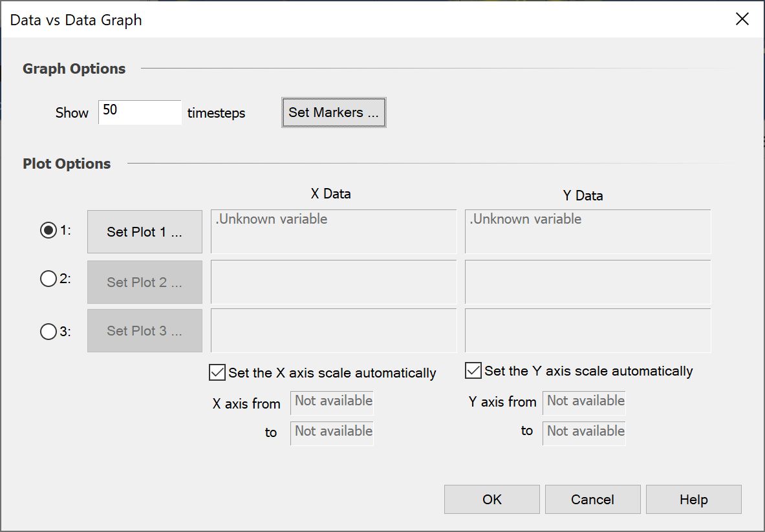Toggle Set the Y axis scale automatically
This screenshot has width=765, height=532.
(473, 370)
